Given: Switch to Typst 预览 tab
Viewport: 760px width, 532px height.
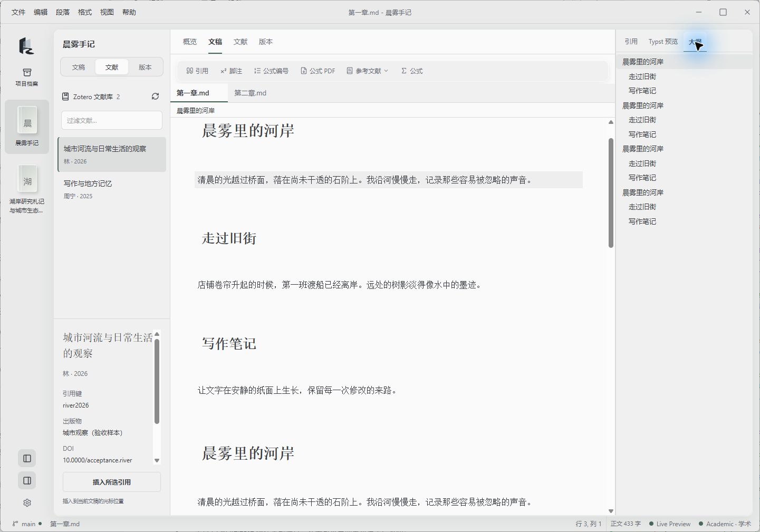Looking at the screenshot, I should 663,42.
